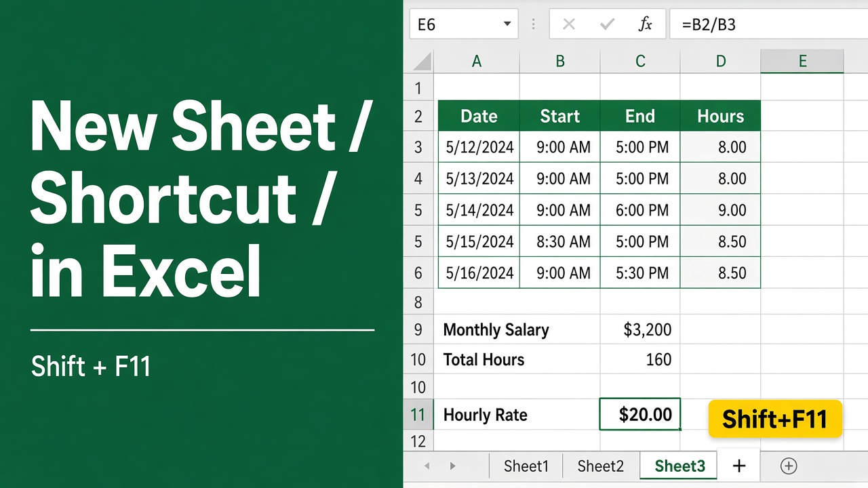Select the 160 total hours cell
The width and height of the screenshot is (868, 488).
pyautogui.click(x=640, y=359)
